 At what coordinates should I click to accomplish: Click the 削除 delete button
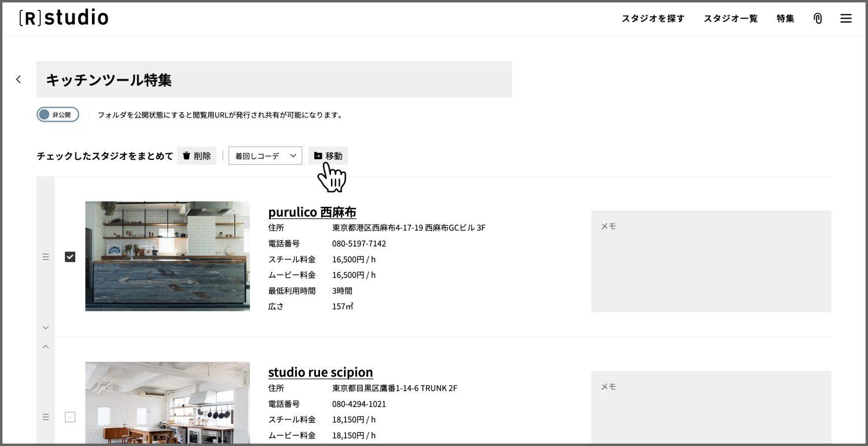pyautogui.click(x=197, y=156)
